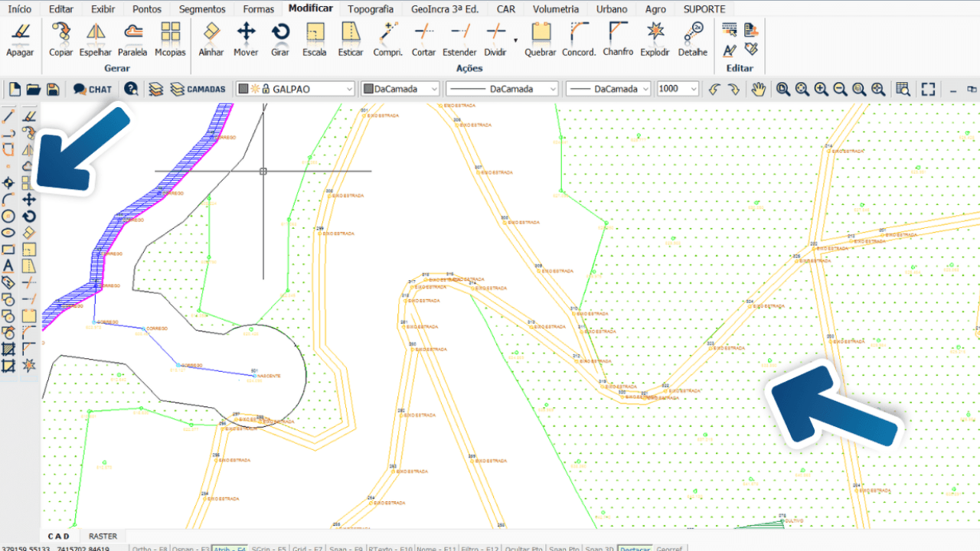Pick the Mover move tool

pyautogui.click(x=246, y=39)
